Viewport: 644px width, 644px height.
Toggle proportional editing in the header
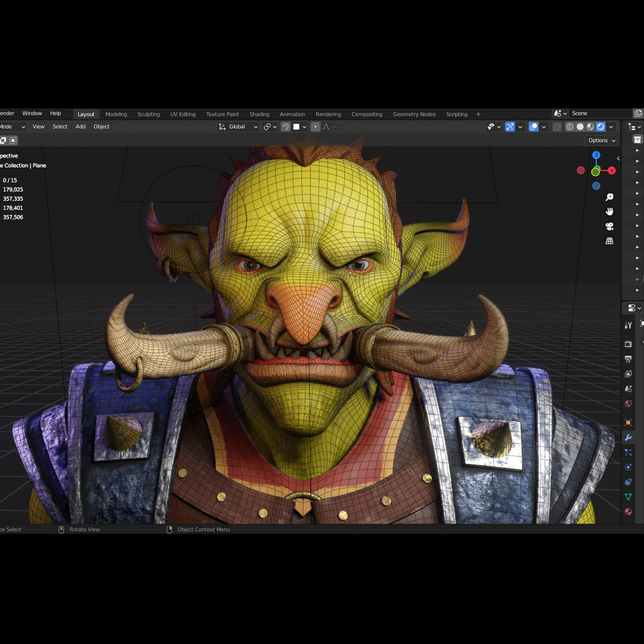[x=315, y=127]
